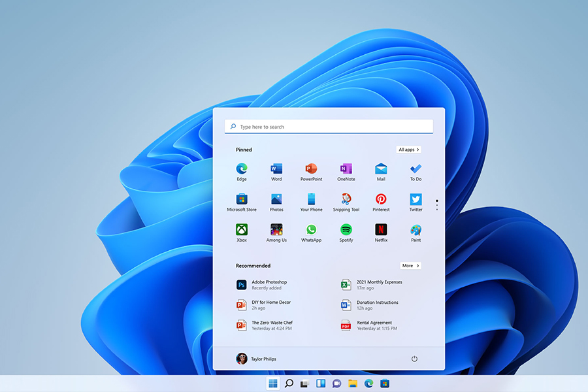Open the Taylor Philips user account menu
This screenshot has width=588, height=392.
pos(256,359)
